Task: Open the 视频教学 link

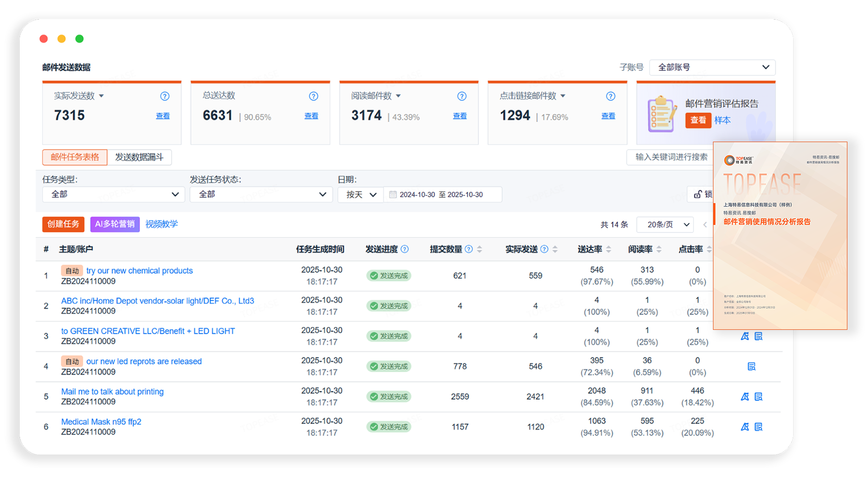Action: click(162, 224)
